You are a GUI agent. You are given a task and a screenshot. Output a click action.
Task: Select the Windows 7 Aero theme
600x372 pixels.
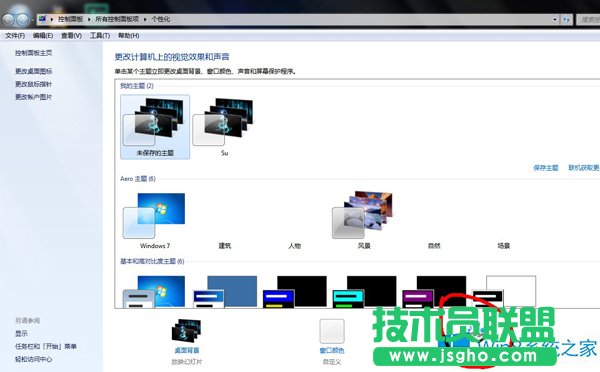[x=155, y=220]
